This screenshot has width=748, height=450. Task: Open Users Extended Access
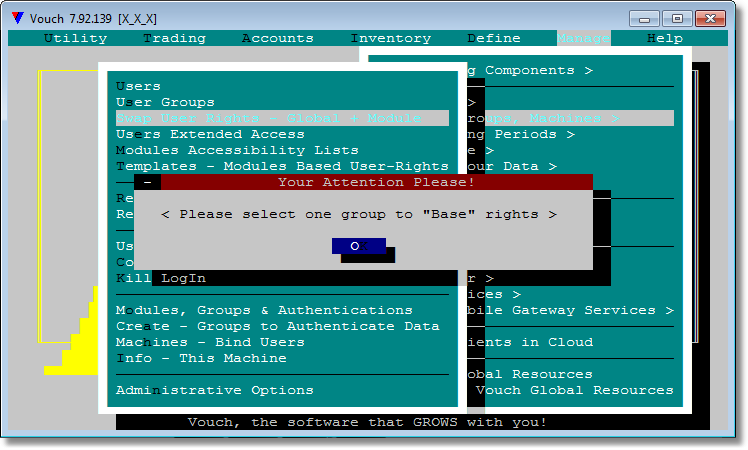coord(210,134)
